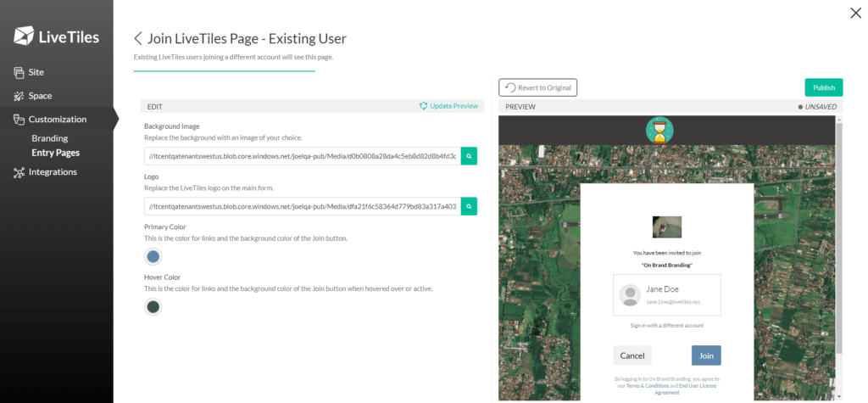Open the Site section icon
The width and height of the screenshot is (868, 403).
19,73
